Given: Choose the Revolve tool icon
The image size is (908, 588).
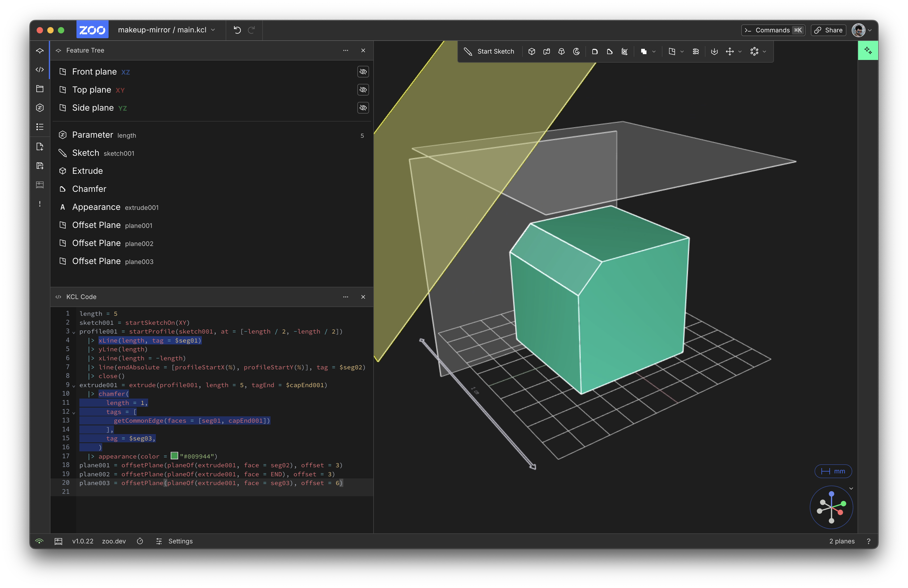Looking at the screenshot, I should (576, 51).
